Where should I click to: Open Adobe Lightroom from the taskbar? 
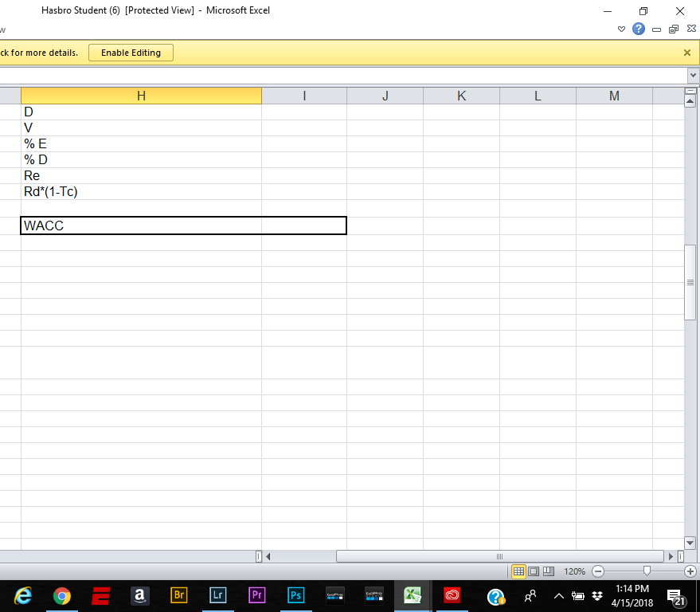click(217, 595)
